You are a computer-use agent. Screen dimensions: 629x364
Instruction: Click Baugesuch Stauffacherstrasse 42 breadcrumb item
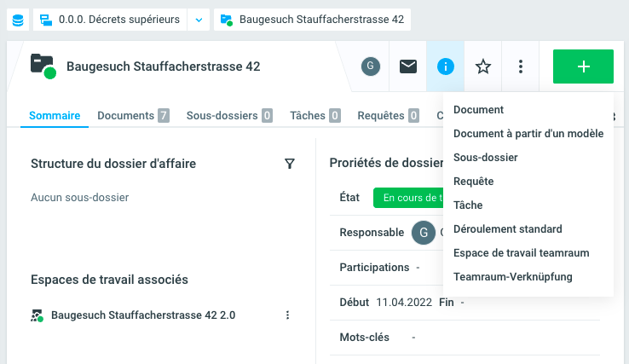(x=312, y=20)
